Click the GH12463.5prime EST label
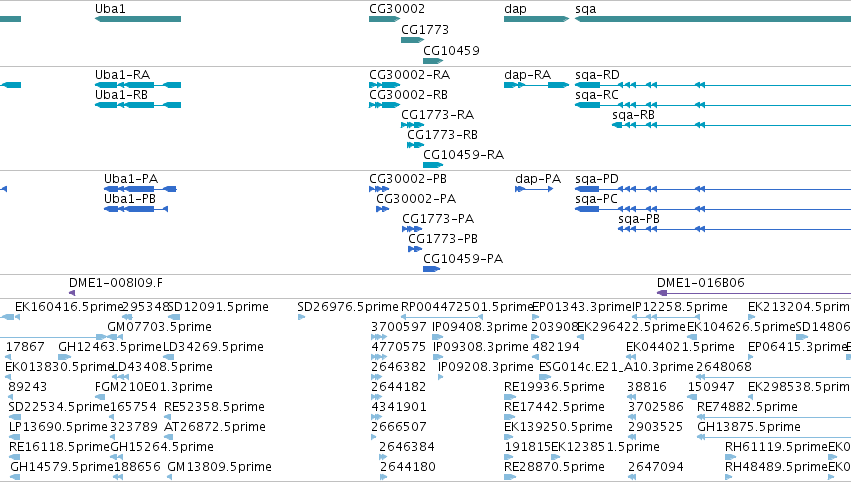Image resolution: width=851 pixels, height=482 pixels. (110, 347)
